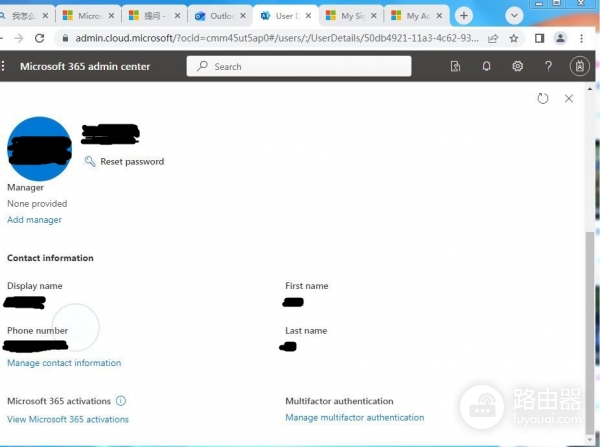
Task: Select the Phone number label
Action: pos(38,330)
